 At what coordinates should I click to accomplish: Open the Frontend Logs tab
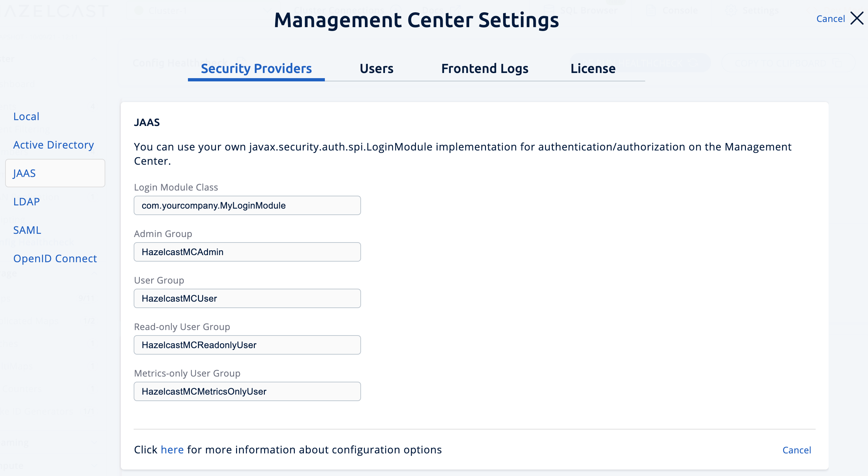coord(484,69)
